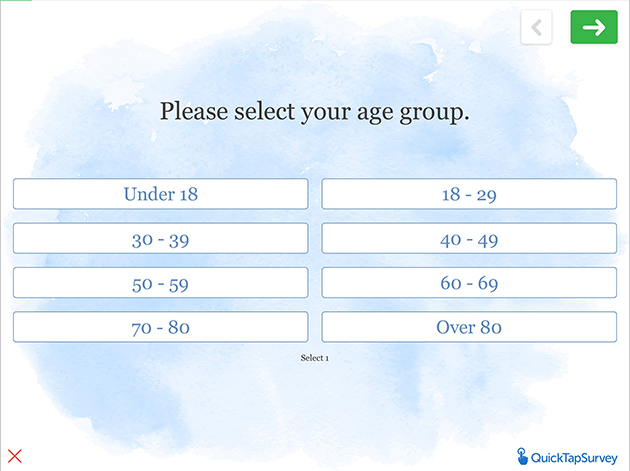Tap the 60 - 69 option
630x471 pixels.
pos(469,283)
